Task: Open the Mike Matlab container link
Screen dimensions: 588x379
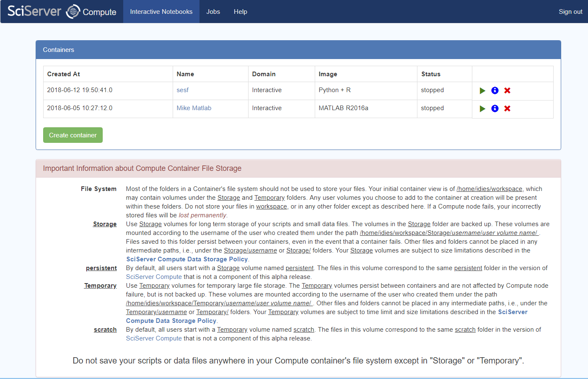Action: (x=194, y=108)
